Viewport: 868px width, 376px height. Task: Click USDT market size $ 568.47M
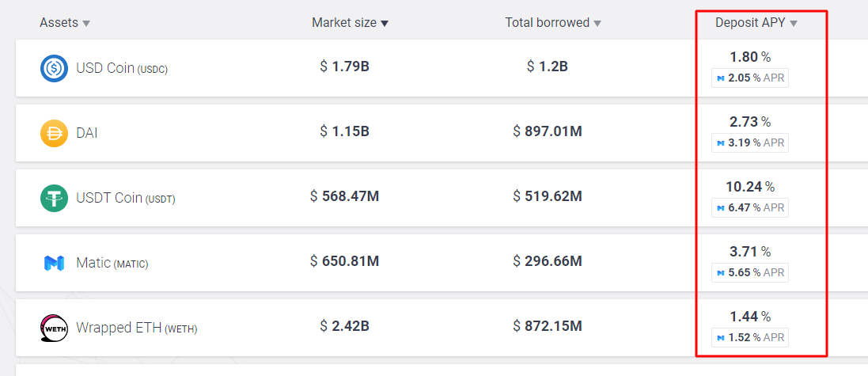click(344, 196)
